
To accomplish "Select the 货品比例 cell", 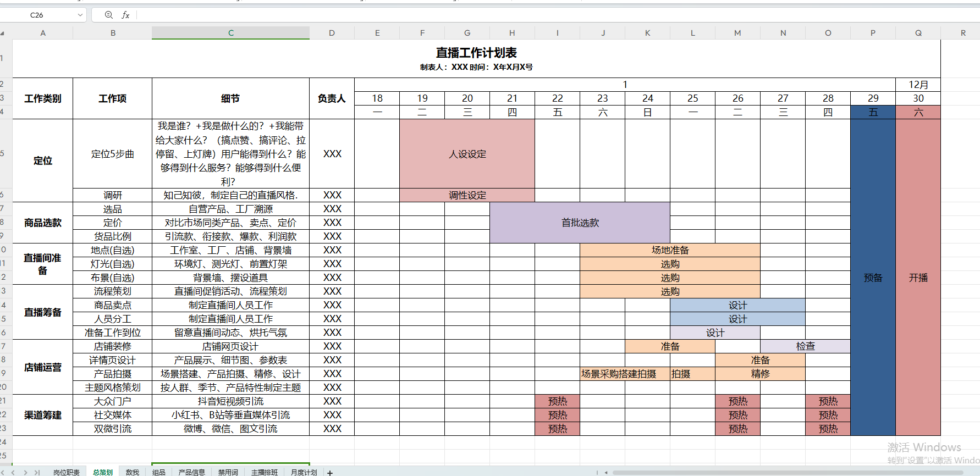I will [113, 236].
